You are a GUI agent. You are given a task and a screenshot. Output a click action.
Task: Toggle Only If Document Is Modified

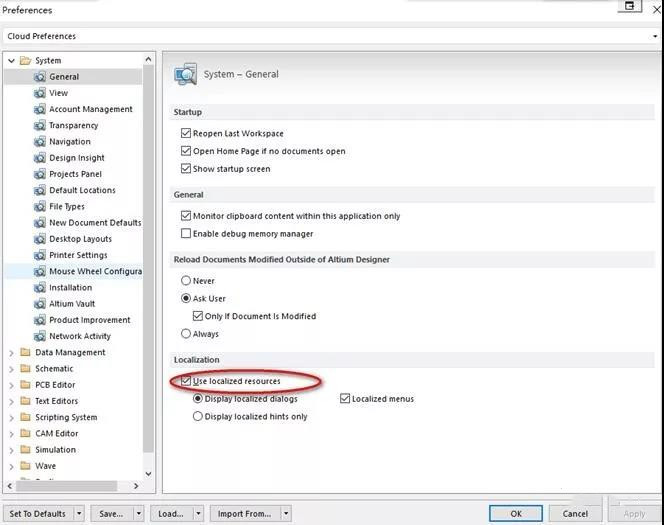(197, 316)
